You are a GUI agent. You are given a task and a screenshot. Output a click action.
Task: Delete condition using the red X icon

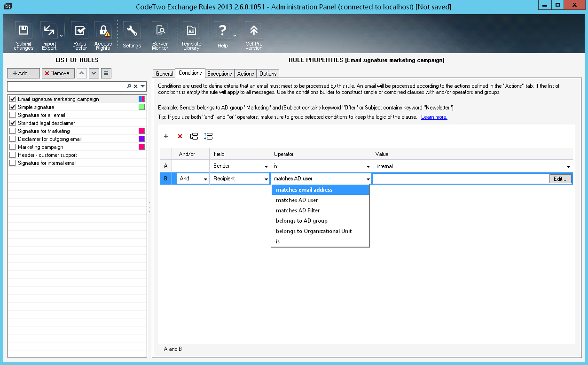(x=180, y=136)
